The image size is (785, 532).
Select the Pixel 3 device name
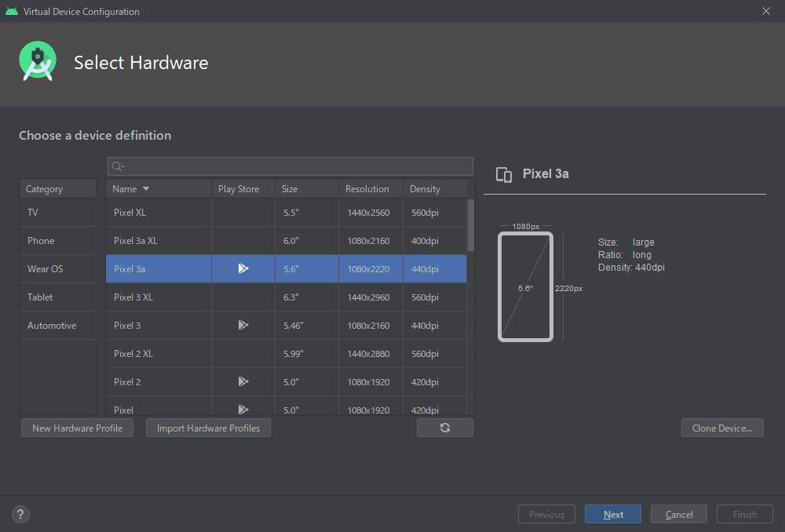pyautogui.click(x=127, y=326)
